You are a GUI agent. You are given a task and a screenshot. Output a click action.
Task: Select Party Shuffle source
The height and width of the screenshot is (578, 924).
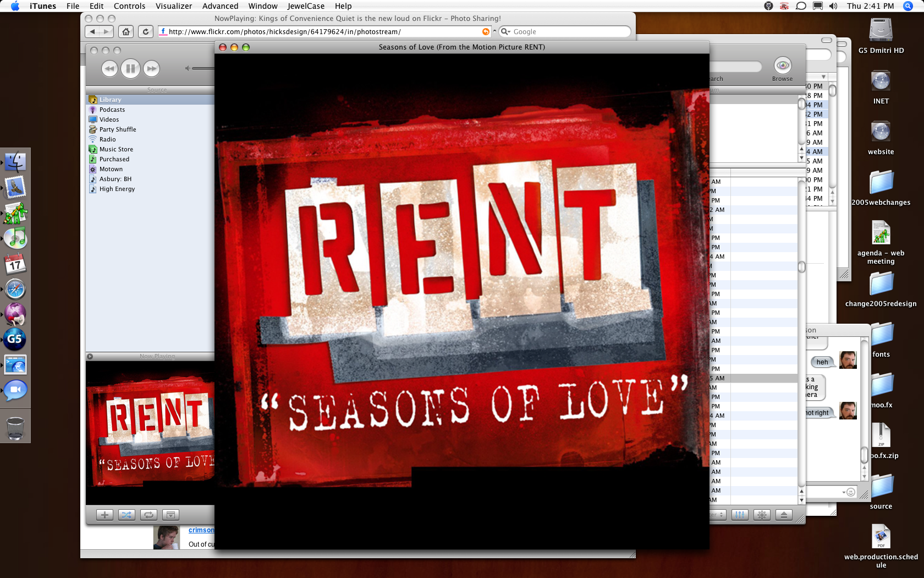pos(150,129)
